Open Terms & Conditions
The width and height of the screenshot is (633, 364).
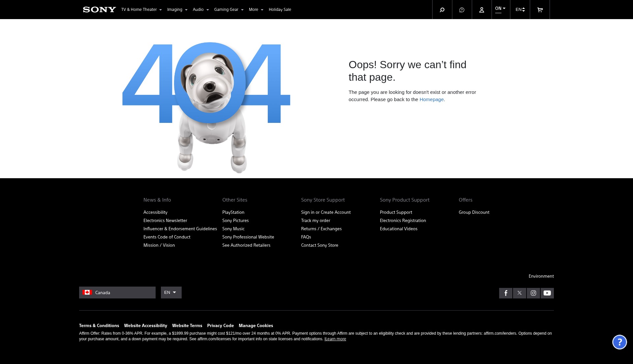pos(99,326)
